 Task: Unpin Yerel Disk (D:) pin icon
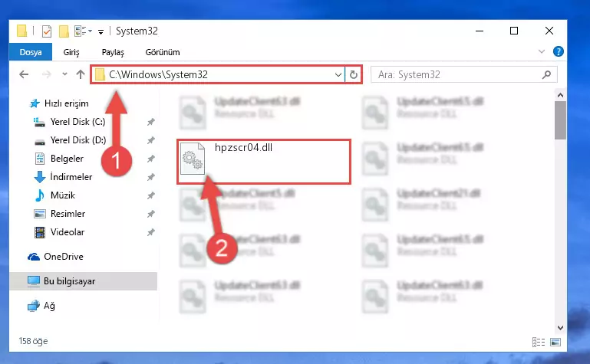[151, 140]
